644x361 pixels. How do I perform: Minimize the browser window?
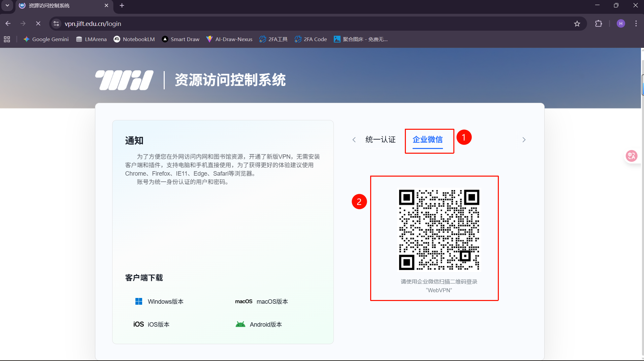tap(597, 5)
